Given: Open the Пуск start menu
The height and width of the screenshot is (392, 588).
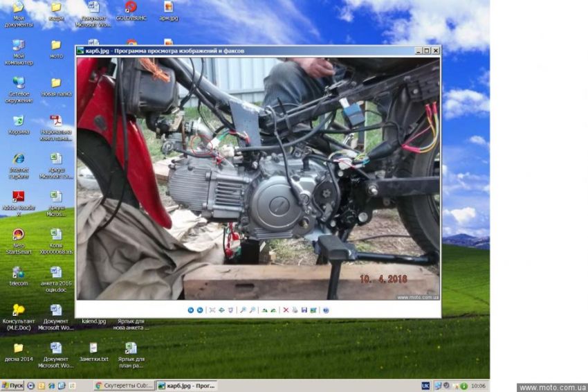Looking at the screenshot, I should point(12,386).
